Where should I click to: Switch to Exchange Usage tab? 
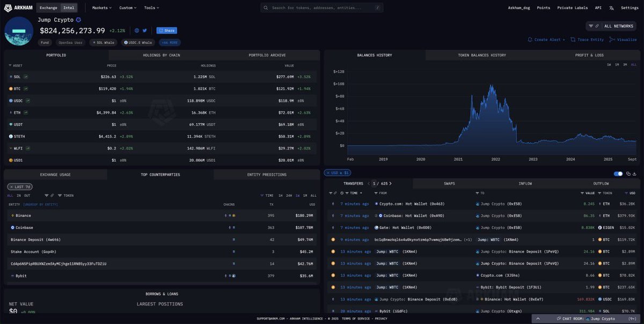click(55, 175)
